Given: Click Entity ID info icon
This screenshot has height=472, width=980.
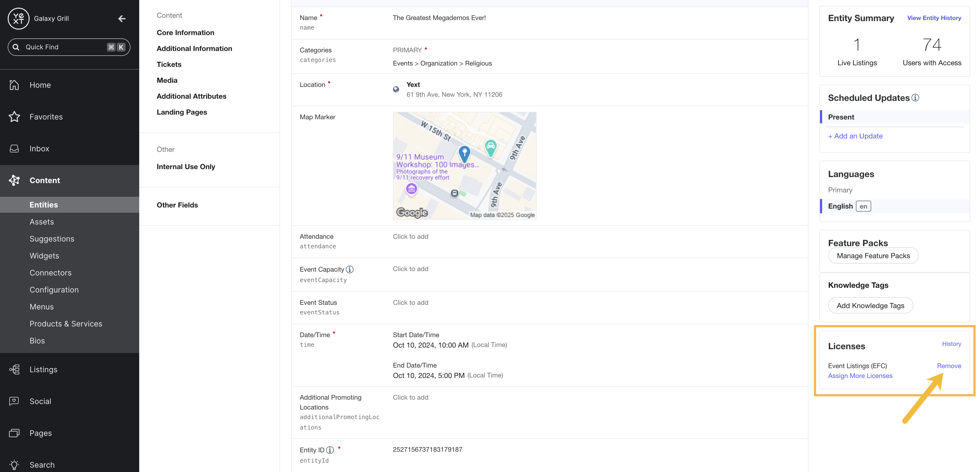Looking at the screenshot, I should coord(330,450).
